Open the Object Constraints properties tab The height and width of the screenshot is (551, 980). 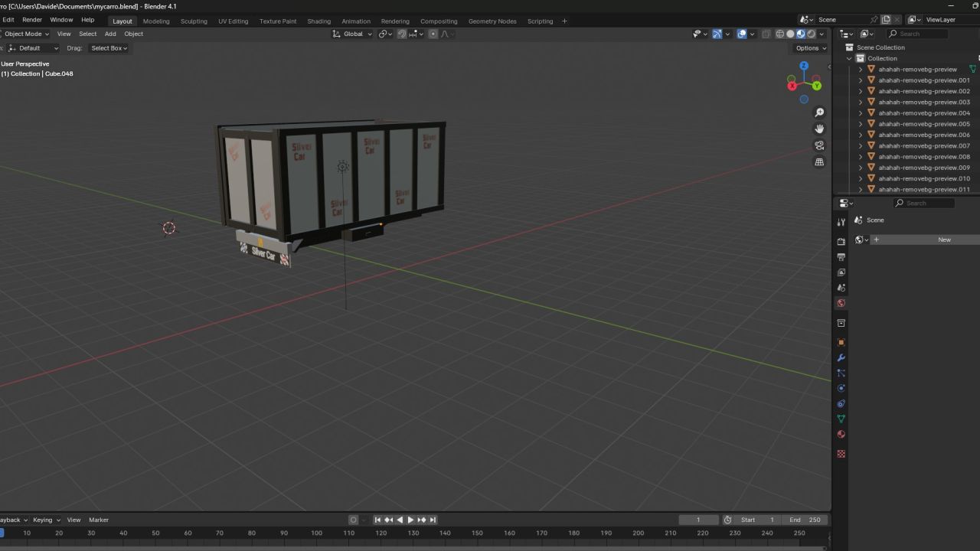coord(841,403)
